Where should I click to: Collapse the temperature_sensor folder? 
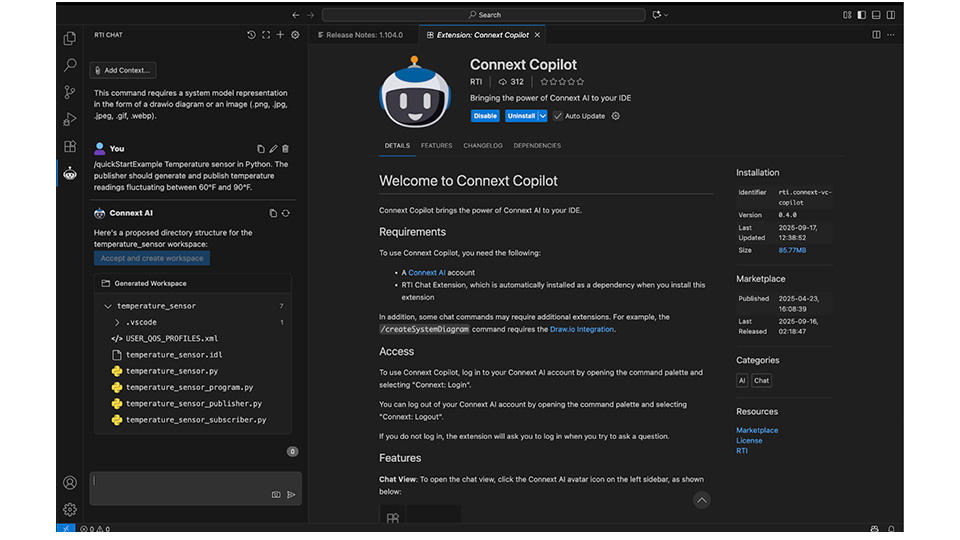(108, 306)
